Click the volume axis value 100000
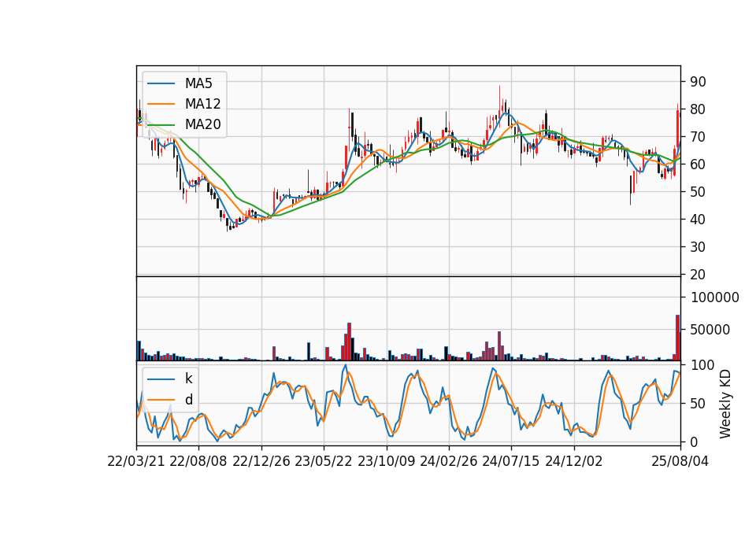The image size is (756, 543). (x=714, y=297)
